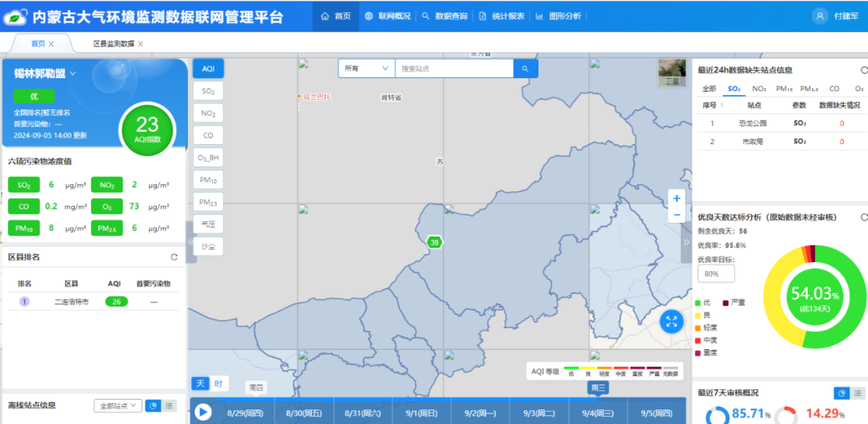Image resolution: width=868 pixels, height=424 pixels.
Task: Click the good-day rate target input field
Action: [x=715, y=274]
